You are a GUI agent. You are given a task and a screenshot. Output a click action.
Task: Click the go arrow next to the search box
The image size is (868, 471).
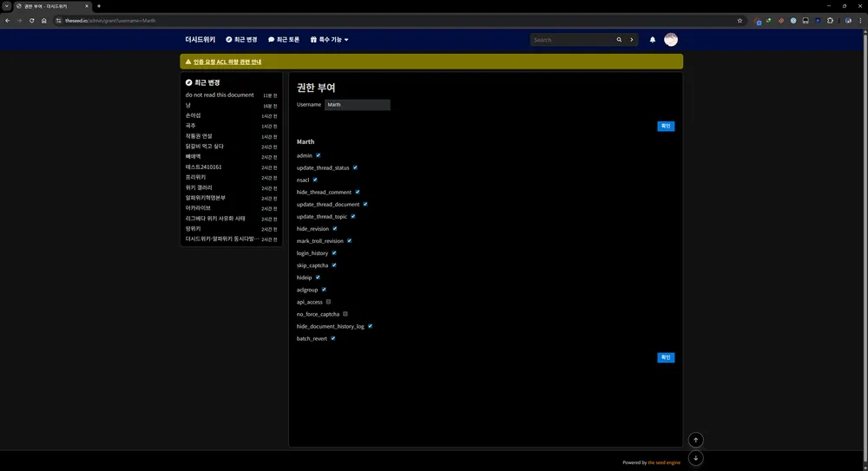pos(632,40)
